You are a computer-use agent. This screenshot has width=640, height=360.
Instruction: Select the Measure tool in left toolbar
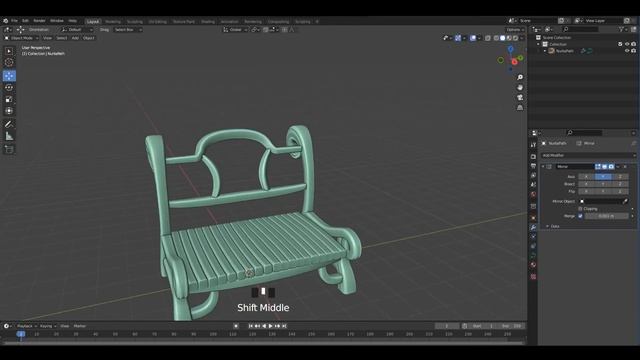pyautogui.click(x=9, y=136)
